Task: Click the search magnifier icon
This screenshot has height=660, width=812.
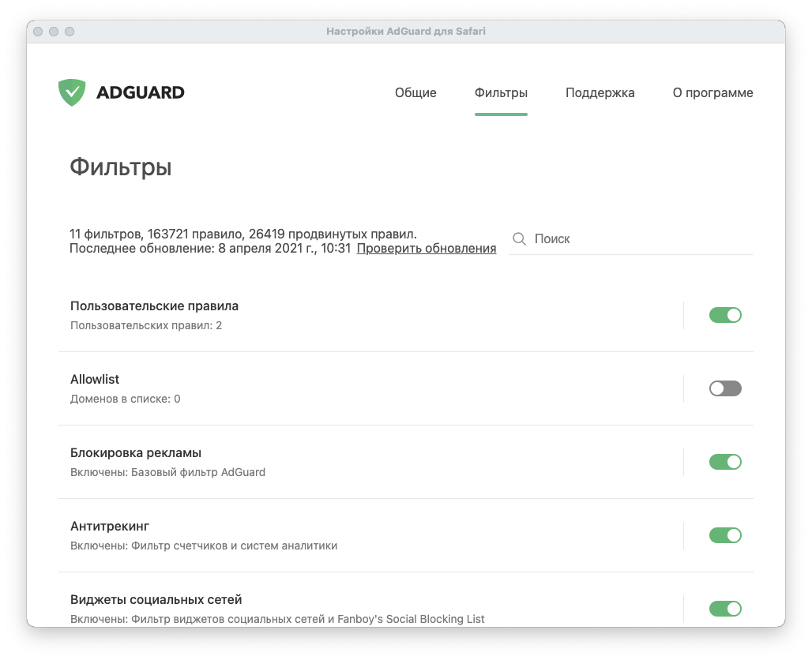Action: [519, 238]
